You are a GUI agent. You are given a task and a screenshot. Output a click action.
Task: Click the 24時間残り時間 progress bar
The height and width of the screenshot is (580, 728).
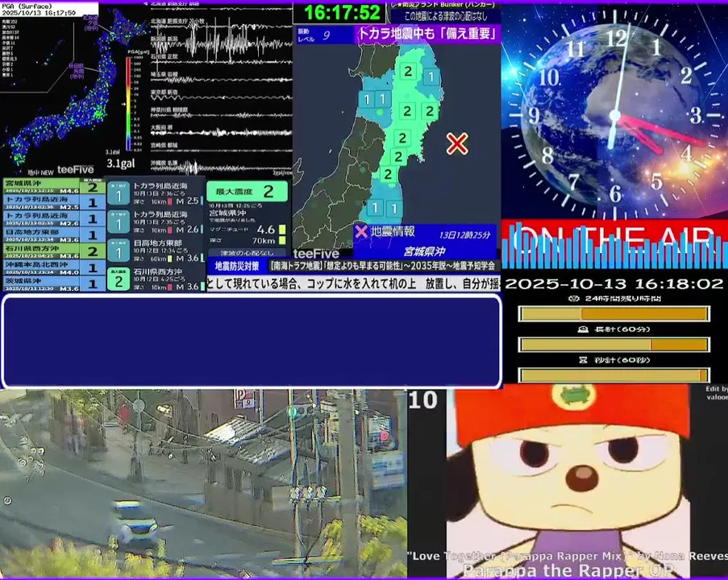614,313
